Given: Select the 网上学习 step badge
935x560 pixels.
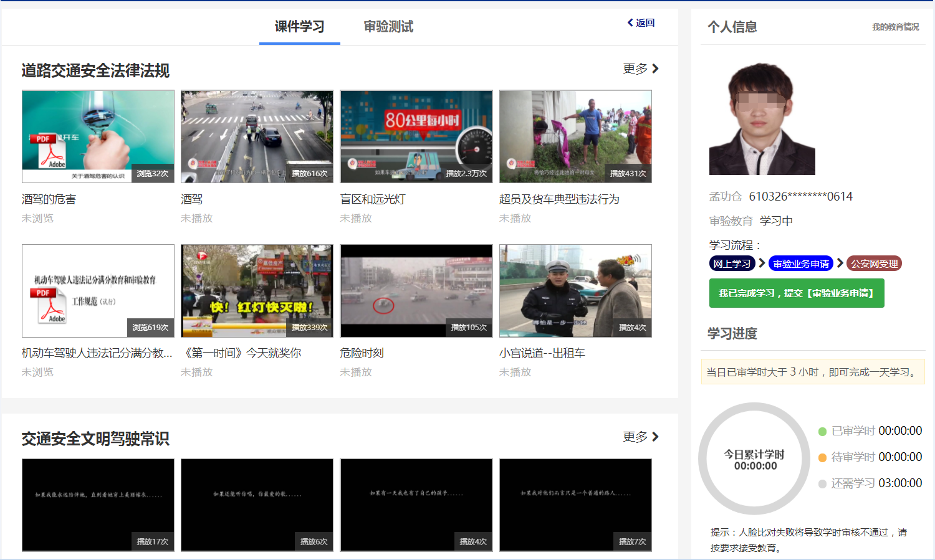Looking at the screenshot, I should 732,263.
